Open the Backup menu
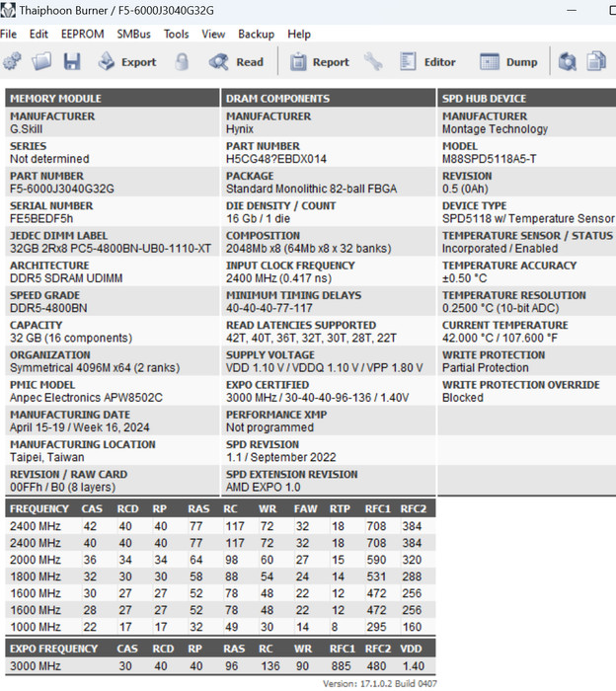This screenshot has width=616, height=691. pos(256,34)
